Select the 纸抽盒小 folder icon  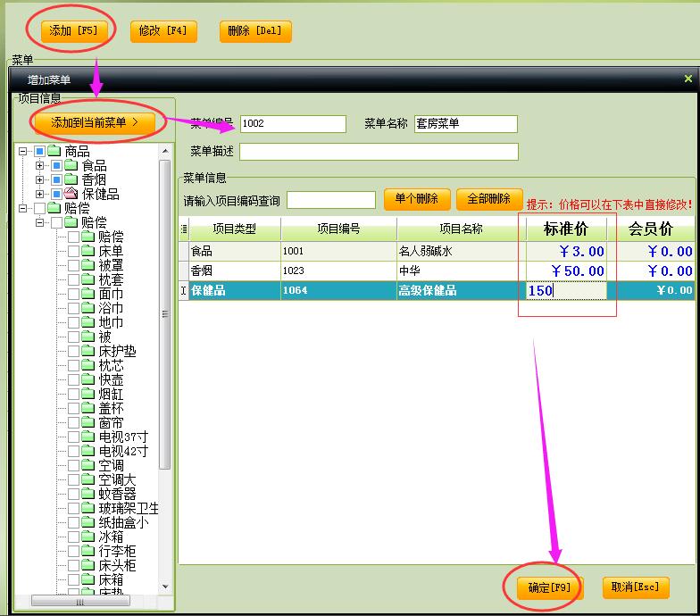click(x=87, y=522)
